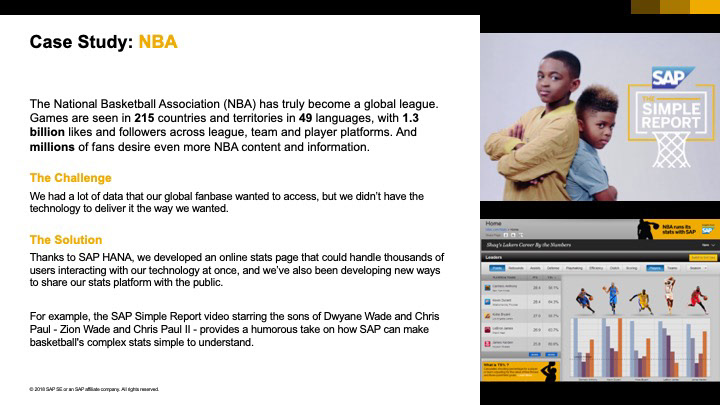Select the light blue jersey player figure
The image size is (720, 405).
(612, 298)
